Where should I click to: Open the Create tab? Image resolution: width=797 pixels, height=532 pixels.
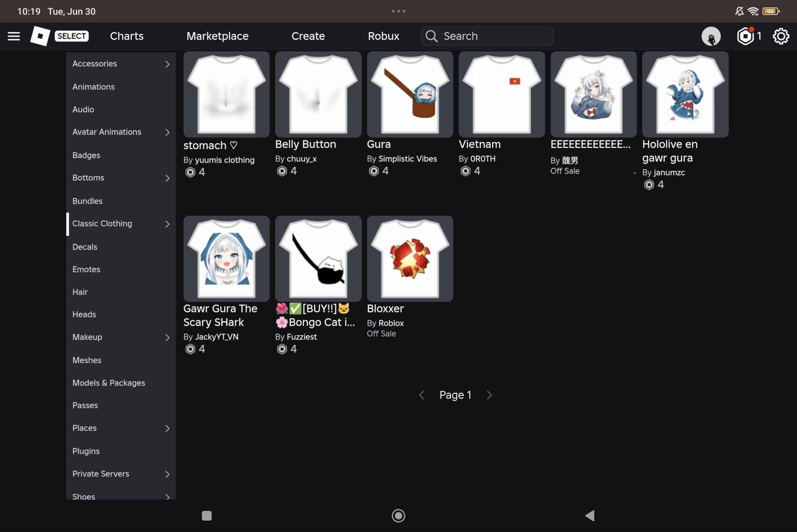[x=308, y=36]
